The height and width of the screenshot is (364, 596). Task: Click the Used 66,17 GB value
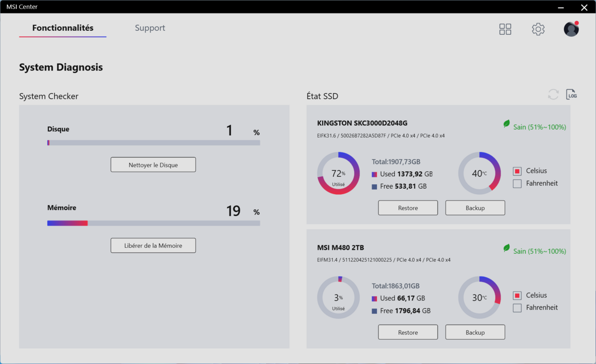click(x=402, y=298)
